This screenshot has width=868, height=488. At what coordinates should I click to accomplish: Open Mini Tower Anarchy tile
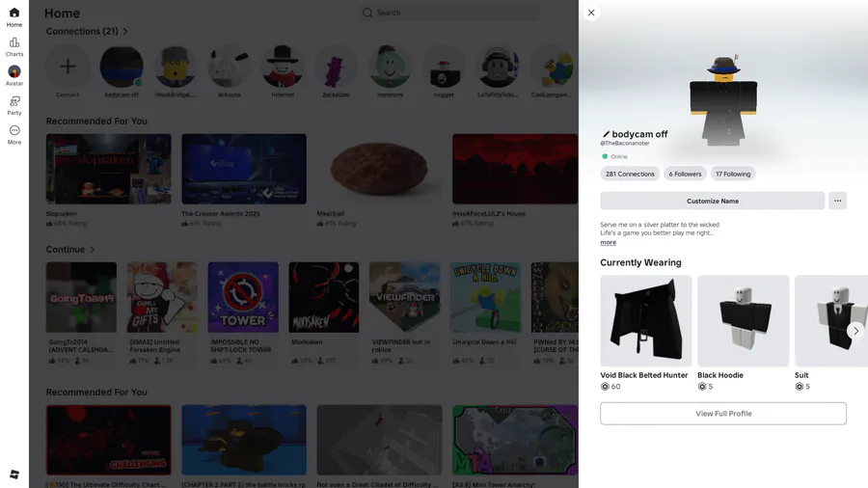point(515,440)
